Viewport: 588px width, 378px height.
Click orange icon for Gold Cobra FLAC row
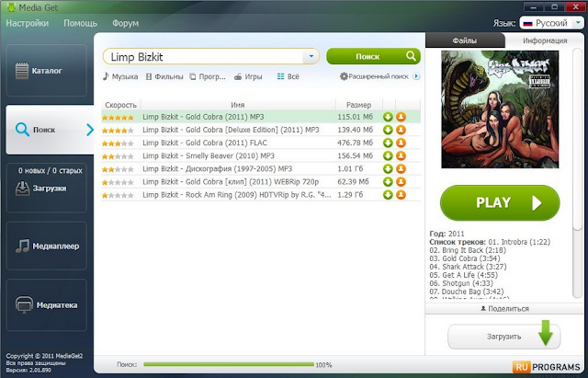click(401, 143)
